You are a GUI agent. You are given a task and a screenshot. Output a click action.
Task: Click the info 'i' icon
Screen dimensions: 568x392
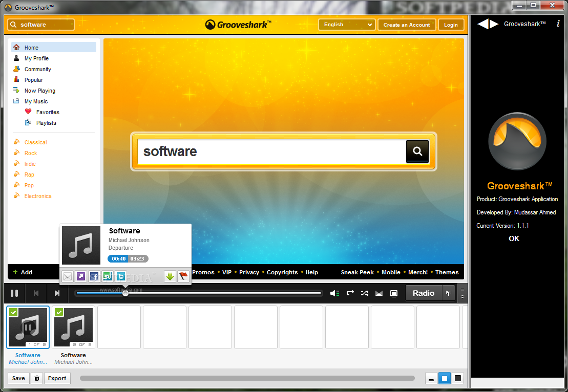558,24
